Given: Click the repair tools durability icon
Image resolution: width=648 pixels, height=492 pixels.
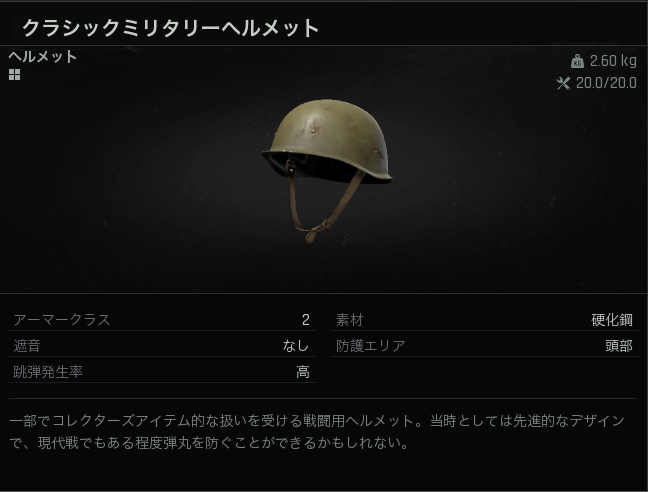Looking at the screenshot, I should [563, 83].
